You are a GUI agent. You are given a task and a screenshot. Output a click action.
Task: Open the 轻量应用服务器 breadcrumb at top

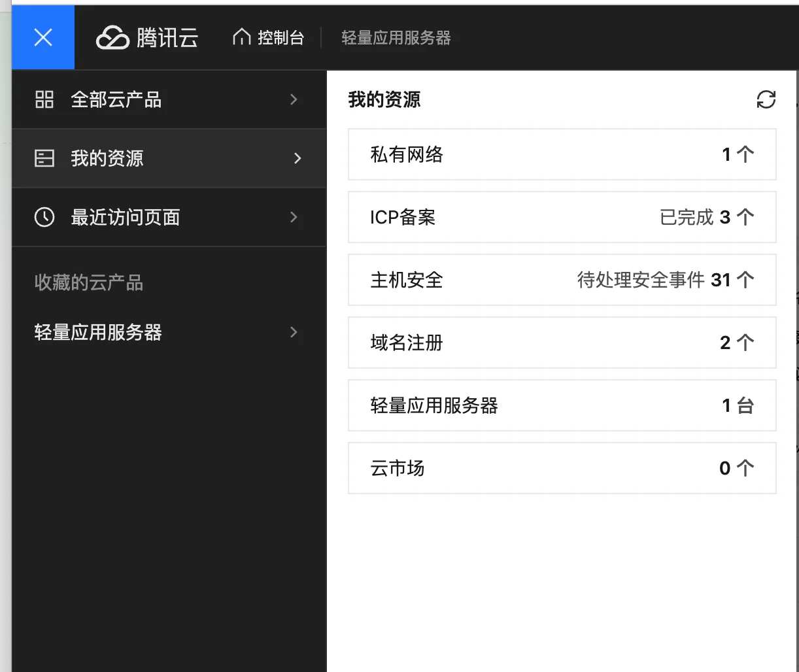[395, 37]
